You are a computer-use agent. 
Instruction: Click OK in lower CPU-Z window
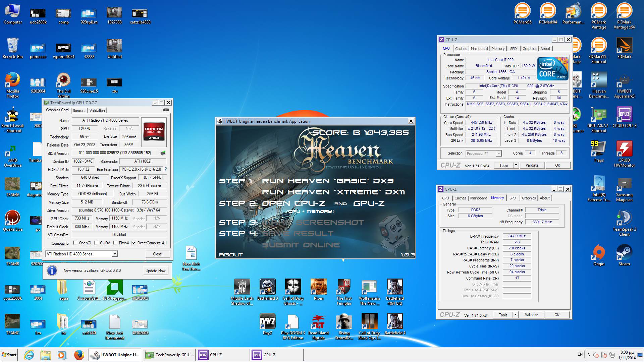tap(557, 315)
